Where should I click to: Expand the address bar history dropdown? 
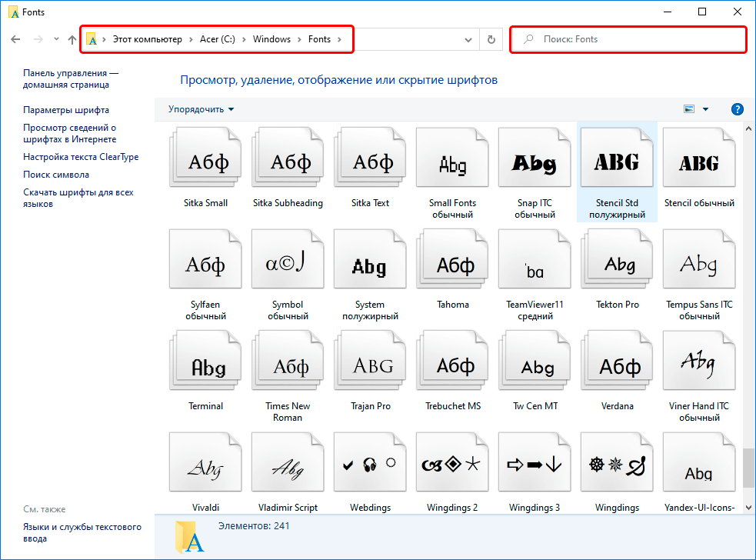[x=468, y=39]
